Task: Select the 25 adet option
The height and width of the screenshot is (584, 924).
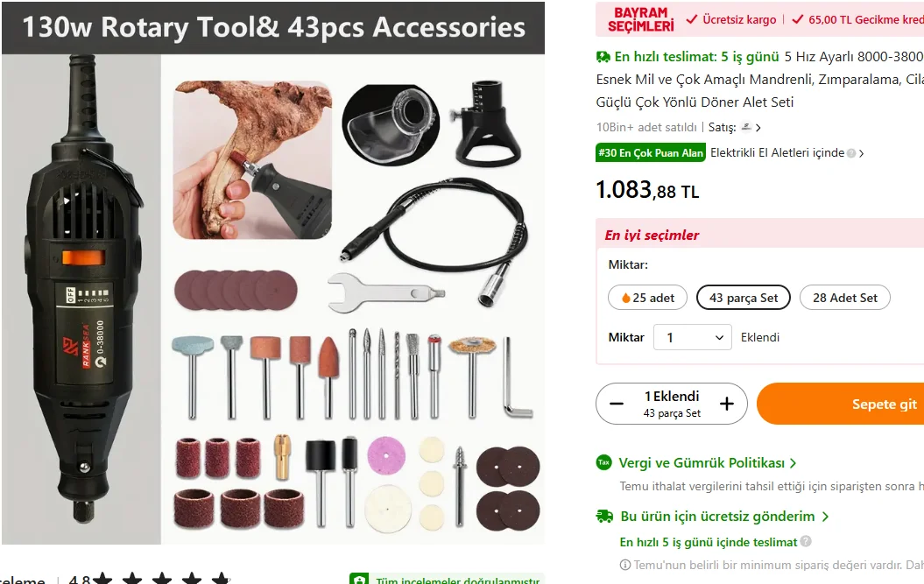Action: (x=647, y=298)
